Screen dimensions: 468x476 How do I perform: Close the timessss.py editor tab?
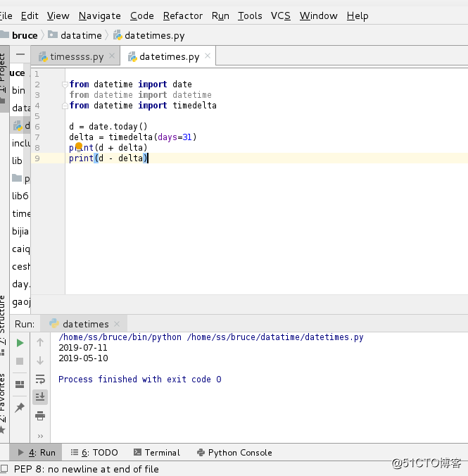coord(112,56)
